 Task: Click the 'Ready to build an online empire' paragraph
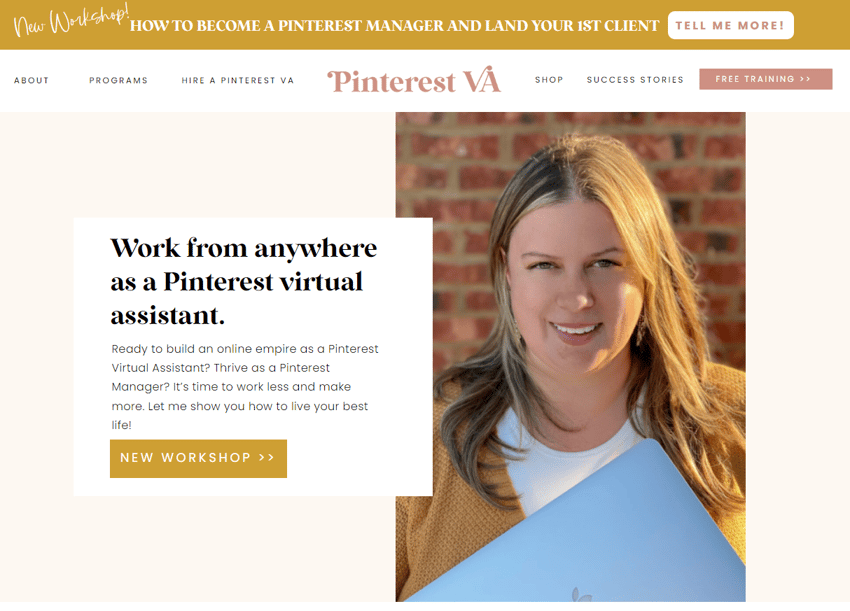[245, 387]
